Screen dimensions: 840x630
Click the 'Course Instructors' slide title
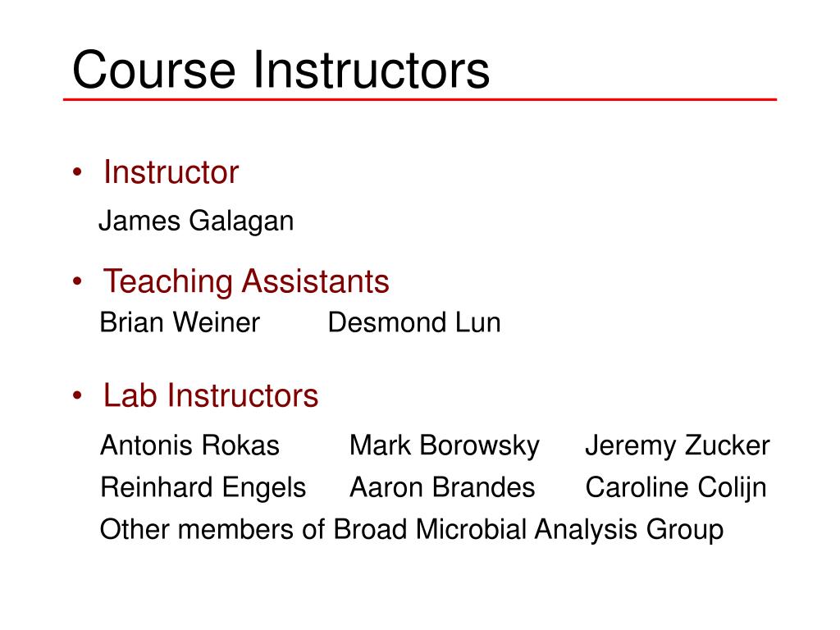[281, 70]
